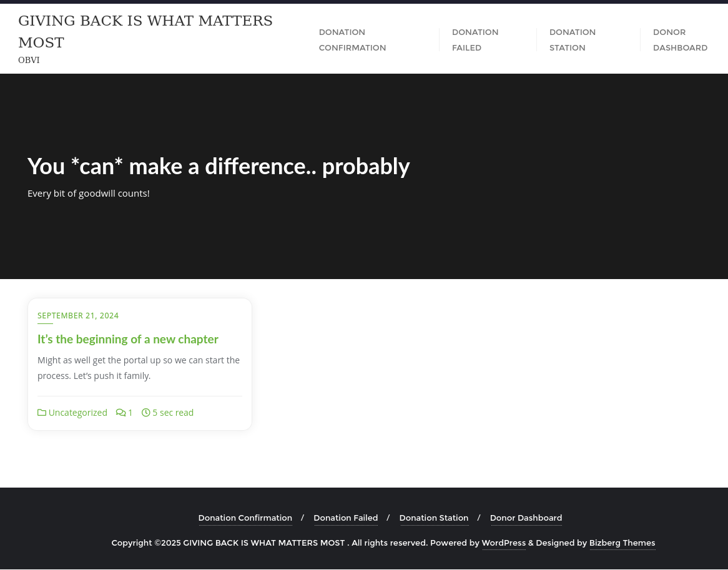Viewport: 728px width, 570px height.
Task: Open DONOR DASHBOARD from the top navigation
Action: pos(680,39)
